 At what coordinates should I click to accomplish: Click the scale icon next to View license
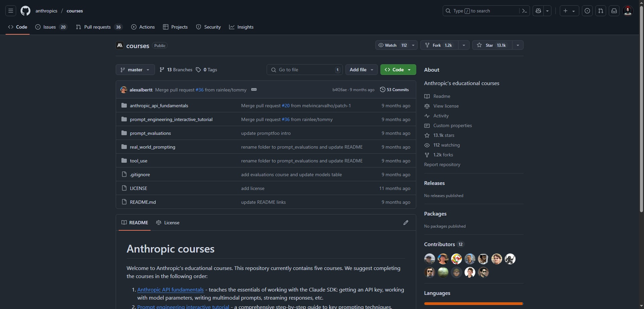coord(427,106)
